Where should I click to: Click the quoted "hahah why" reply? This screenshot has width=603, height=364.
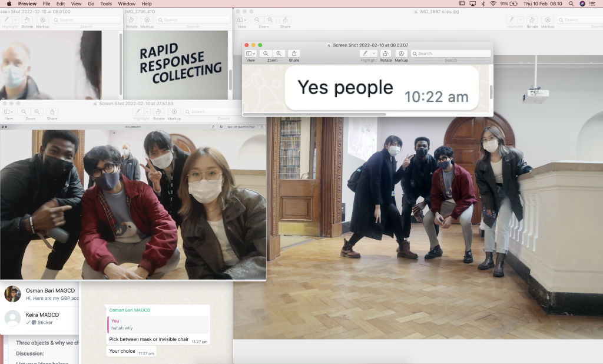tap(158, 325)
